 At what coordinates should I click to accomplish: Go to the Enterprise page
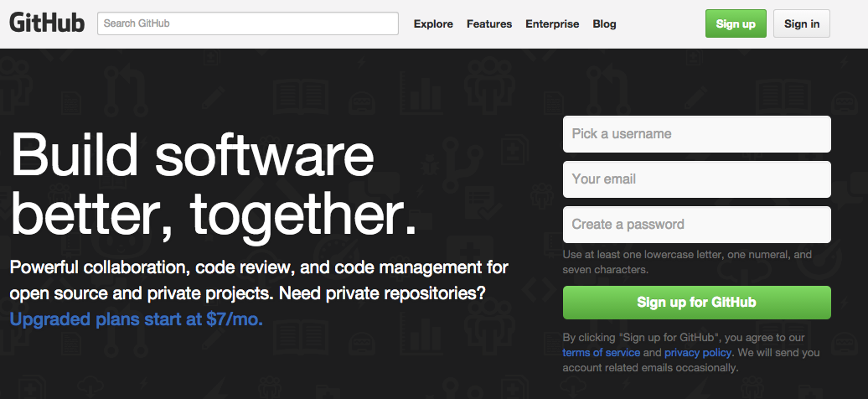tap(552, 23)
